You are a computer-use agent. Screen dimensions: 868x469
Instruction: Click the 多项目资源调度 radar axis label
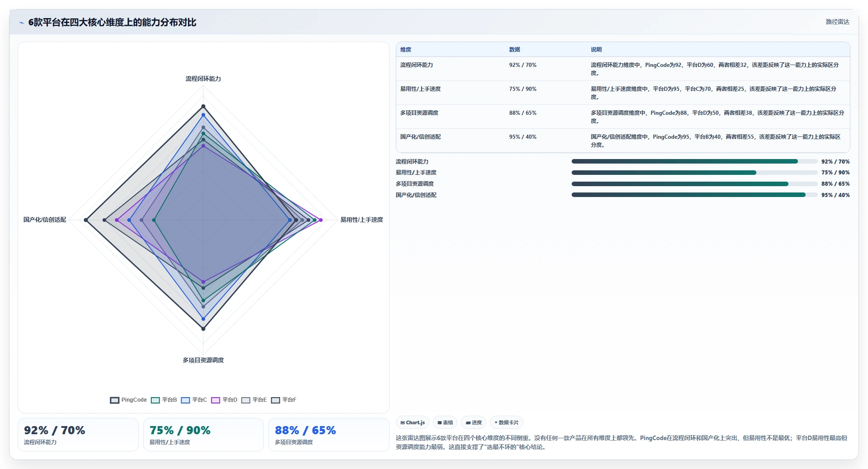[203, 360]
